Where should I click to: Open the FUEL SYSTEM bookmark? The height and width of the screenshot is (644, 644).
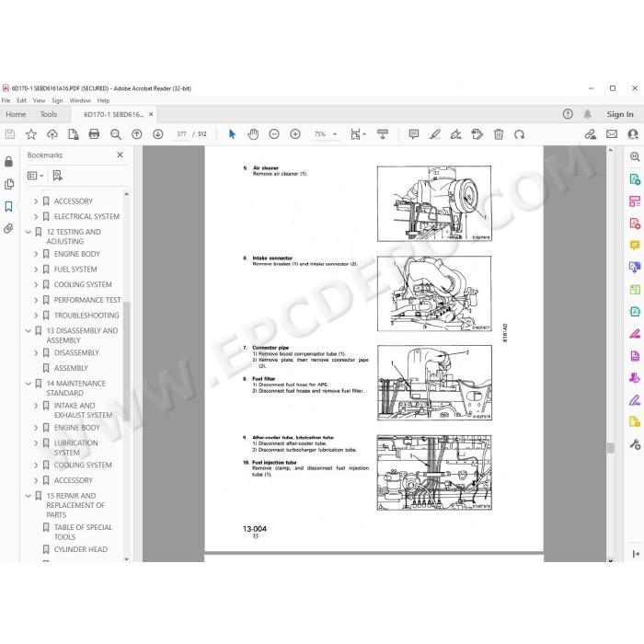[x=75, y=270]
